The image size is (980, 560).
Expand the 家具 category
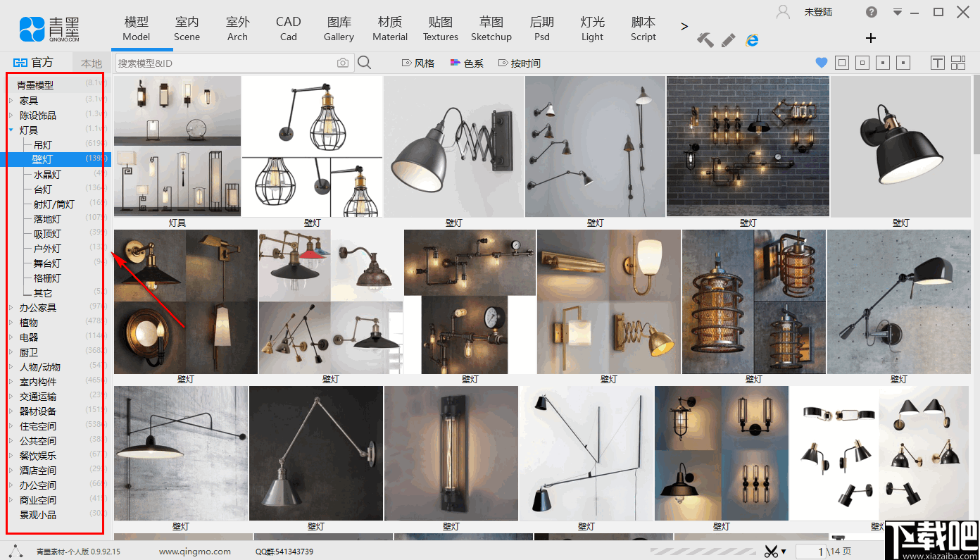pos(11,101)
